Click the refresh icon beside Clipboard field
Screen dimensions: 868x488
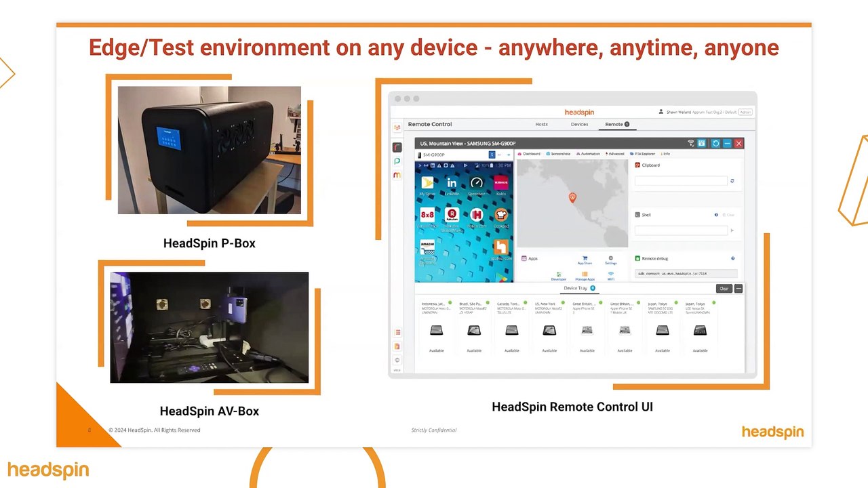[732, 181]
